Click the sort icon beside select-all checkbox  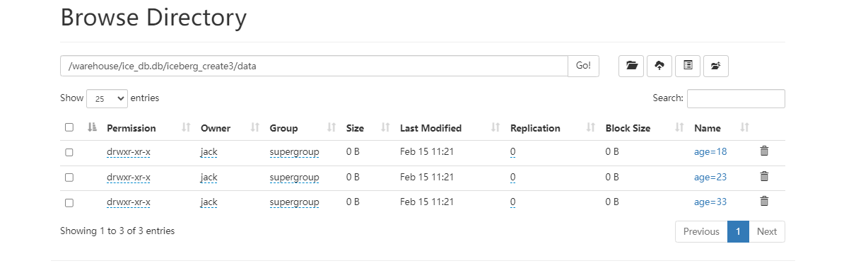point(91,128)
